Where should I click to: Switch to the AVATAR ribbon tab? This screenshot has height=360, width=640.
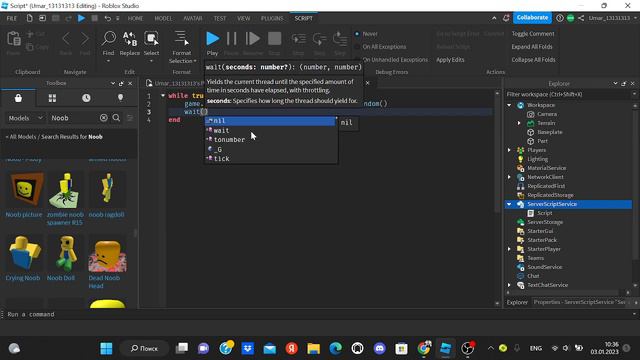pyautogui.click(x=193, y=18)
